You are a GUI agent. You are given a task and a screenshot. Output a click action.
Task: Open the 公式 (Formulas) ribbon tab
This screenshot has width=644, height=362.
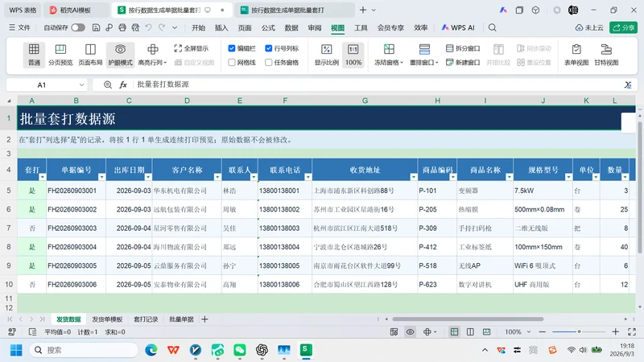pos(268,27)
